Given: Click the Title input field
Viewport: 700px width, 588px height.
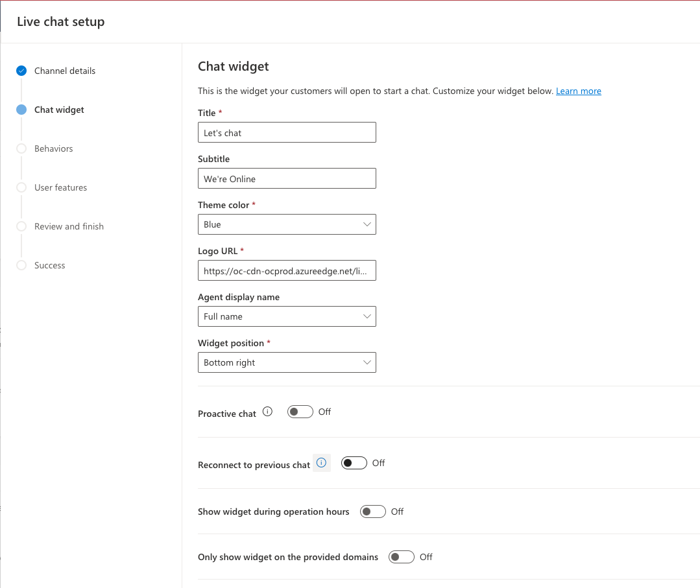Looking at the screenshot, I should click(287, 132).
